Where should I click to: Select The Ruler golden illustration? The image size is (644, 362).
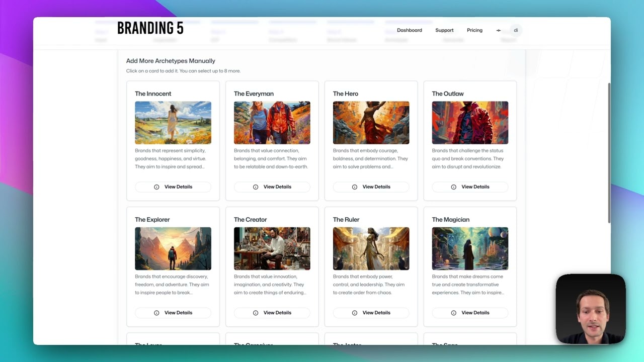[x=371, y=248]
